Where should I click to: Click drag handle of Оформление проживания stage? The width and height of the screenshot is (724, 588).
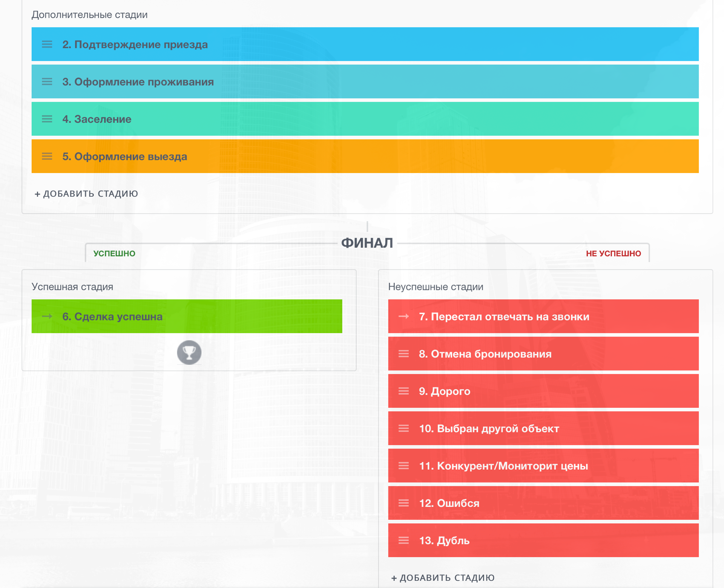(x=47, y=82)
